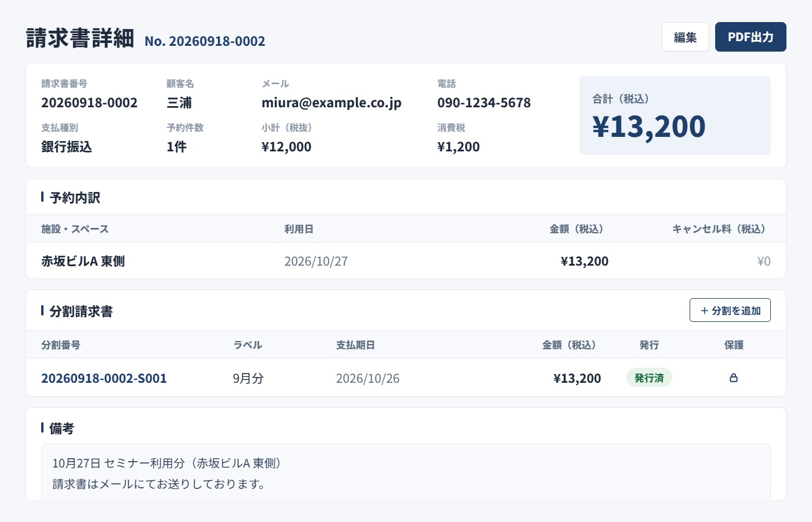The height and width of the screenshot is (522, 812).
Task: Click the 予約内訳 section heading
Action: coord(75,198)
